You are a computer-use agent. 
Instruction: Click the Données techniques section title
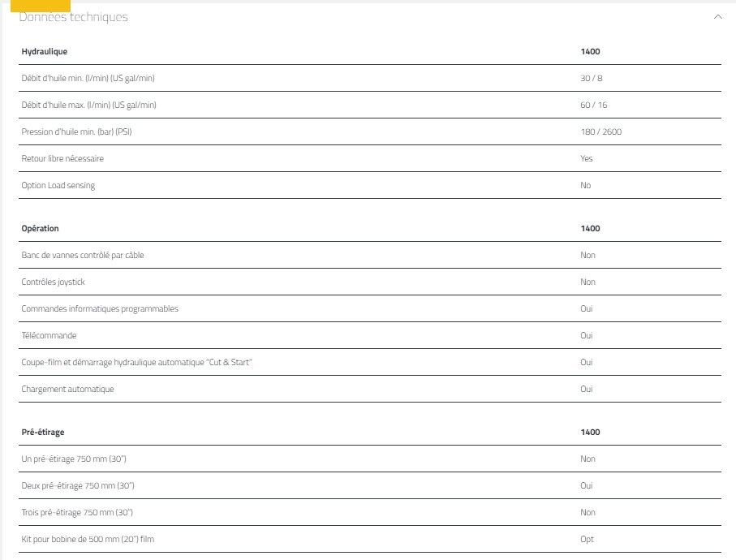coord(74,17)
